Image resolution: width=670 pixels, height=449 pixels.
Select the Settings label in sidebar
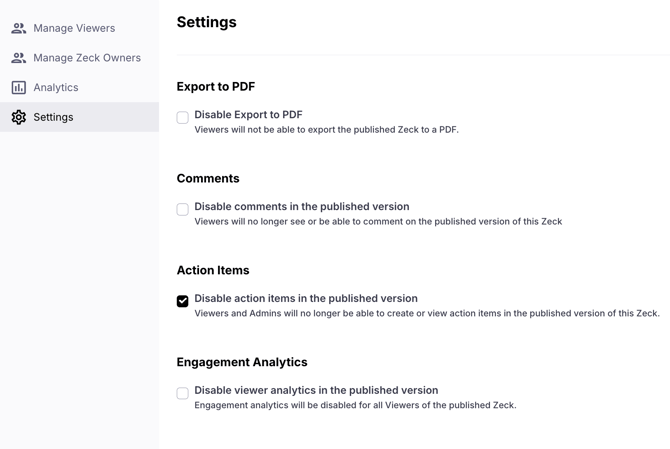click(53, 117)
